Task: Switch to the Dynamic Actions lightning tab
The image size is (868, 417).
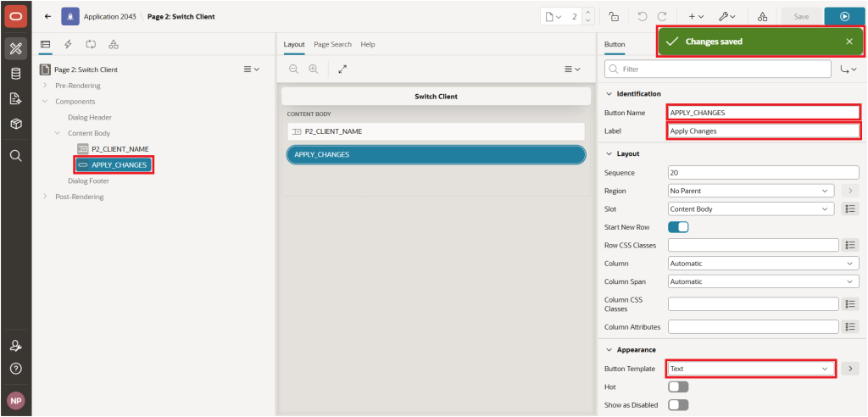Action: 68,44
